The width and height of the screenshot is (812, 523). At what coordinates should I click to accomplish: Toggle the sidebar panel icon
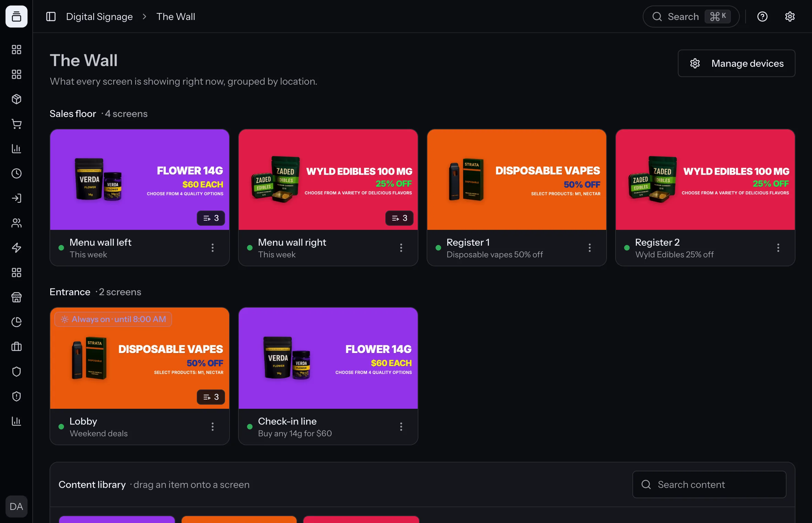[x=51, y=17]
